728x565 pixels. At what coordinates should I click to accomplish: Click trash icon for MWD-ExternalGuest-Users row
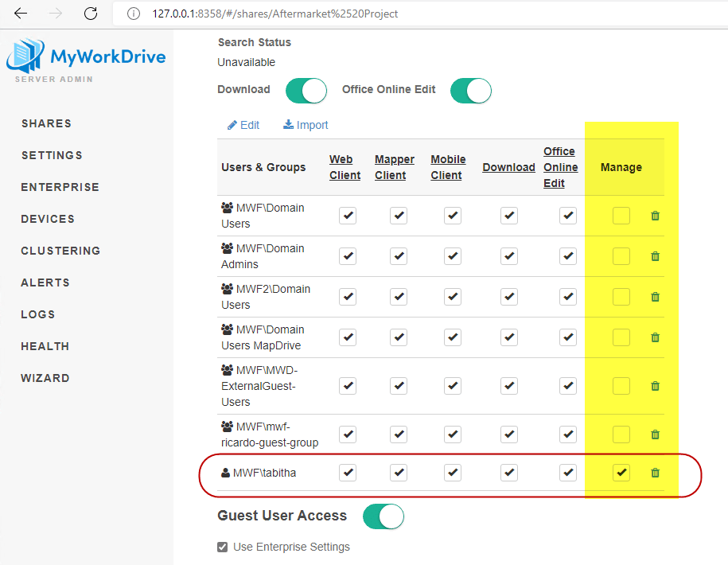tap(655, 386)
